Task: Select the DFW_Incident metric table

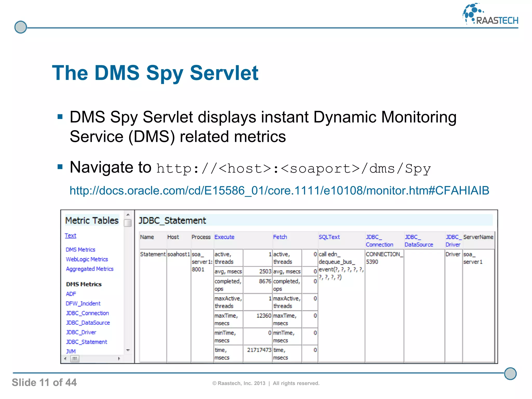Action: pos(83,303)
